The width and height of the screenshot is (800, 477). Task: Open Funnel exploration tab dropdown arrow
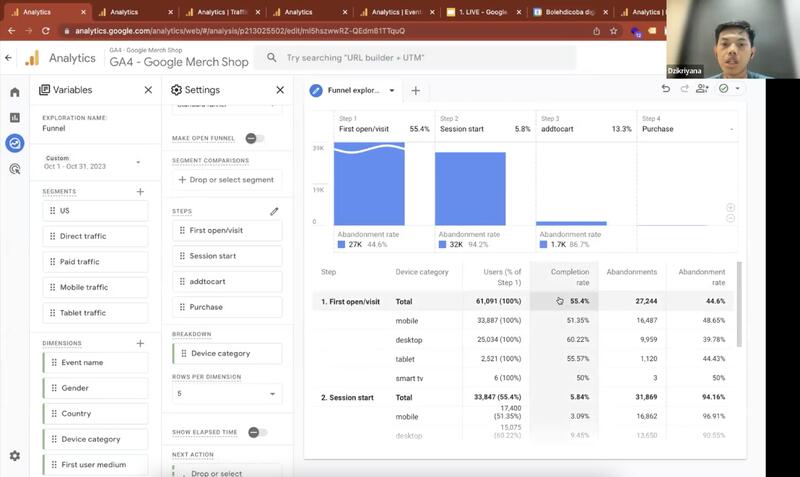[392, 90]
